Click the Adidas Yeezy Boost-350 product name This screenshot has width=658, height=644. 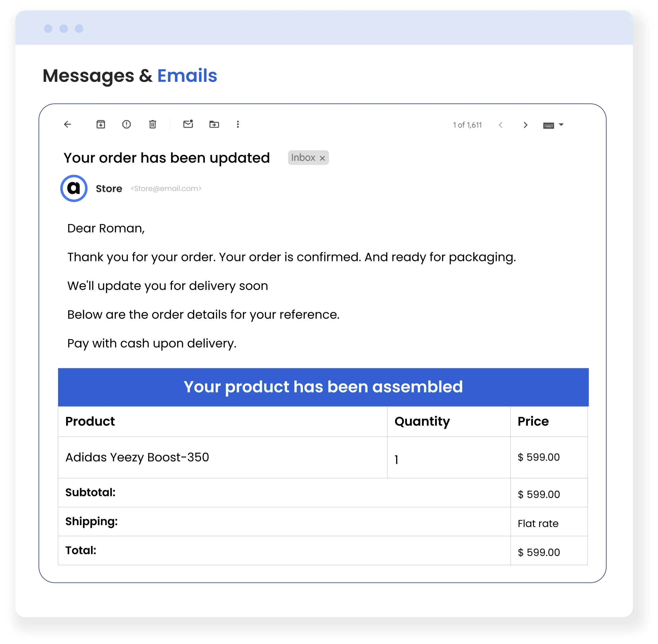tap(137, 457)
